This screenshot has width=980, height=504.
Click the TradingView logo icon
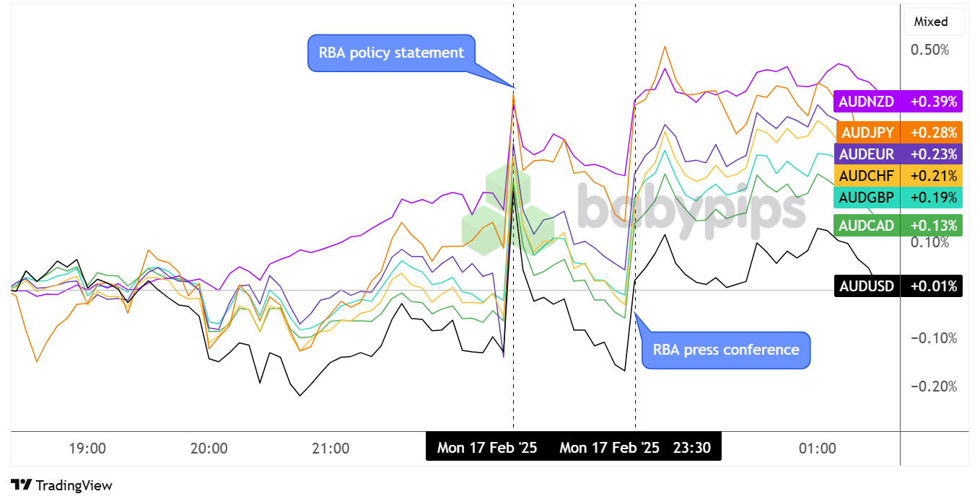[21, 485]
